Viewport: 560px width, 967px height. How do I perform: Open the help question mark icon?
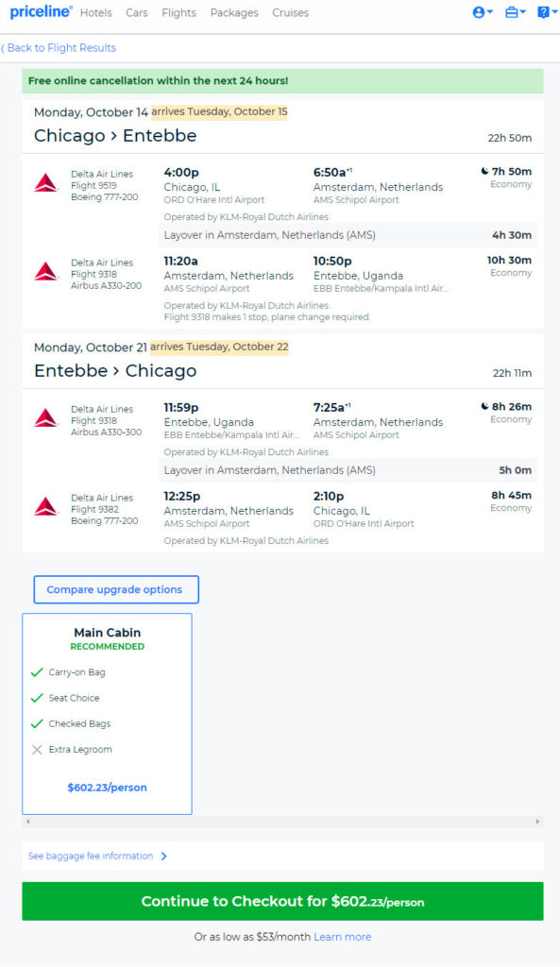point(543,12)
